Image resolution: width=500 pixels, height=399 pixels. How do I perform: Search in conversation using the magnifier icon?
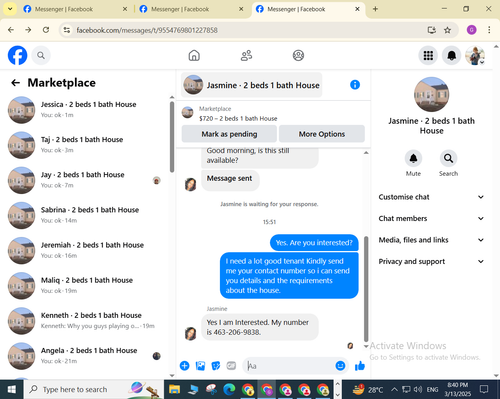pyautogui.click(x=448, y=158)
